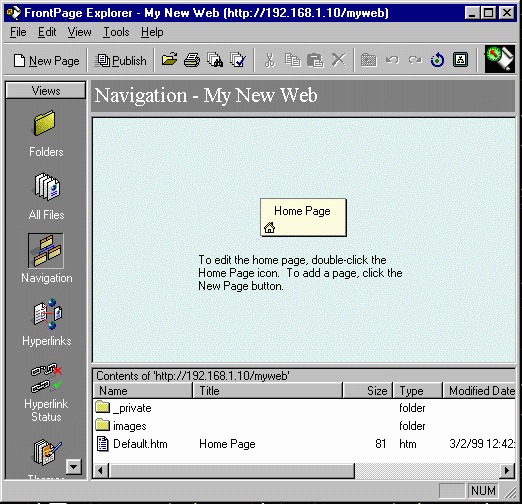The width and height of the screenshot is (522, 504).
Task: Close the FrontPage Explorer window
Action: (x=507, y=13)
